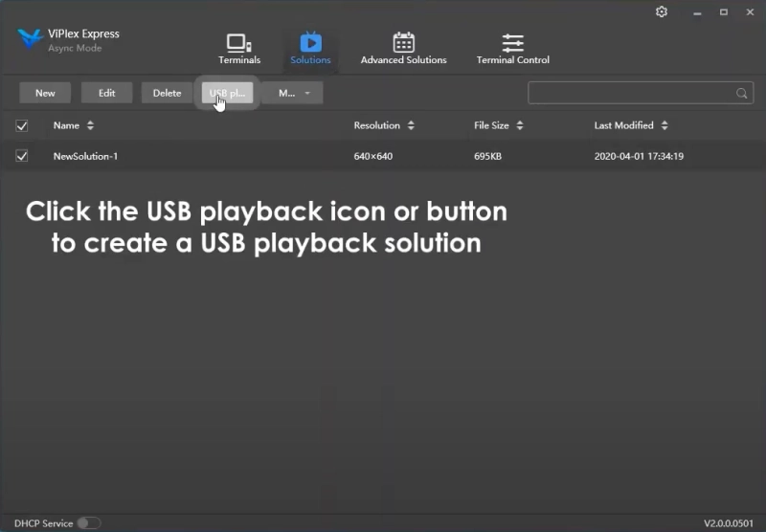Click the solution search input field
Viewport: 766px width, 532px height.
[x=632, y=93]
